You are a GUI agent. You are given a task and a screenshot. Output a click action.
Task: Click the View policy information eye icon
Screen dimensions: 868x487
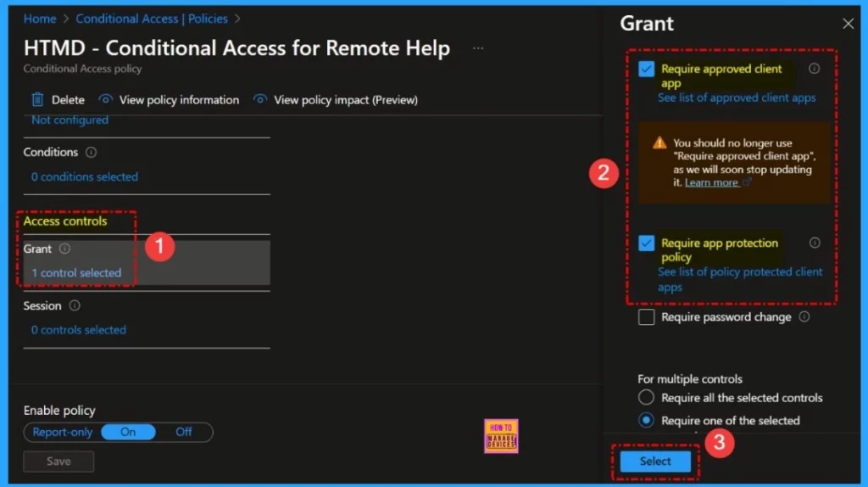(x=105, y=99)
